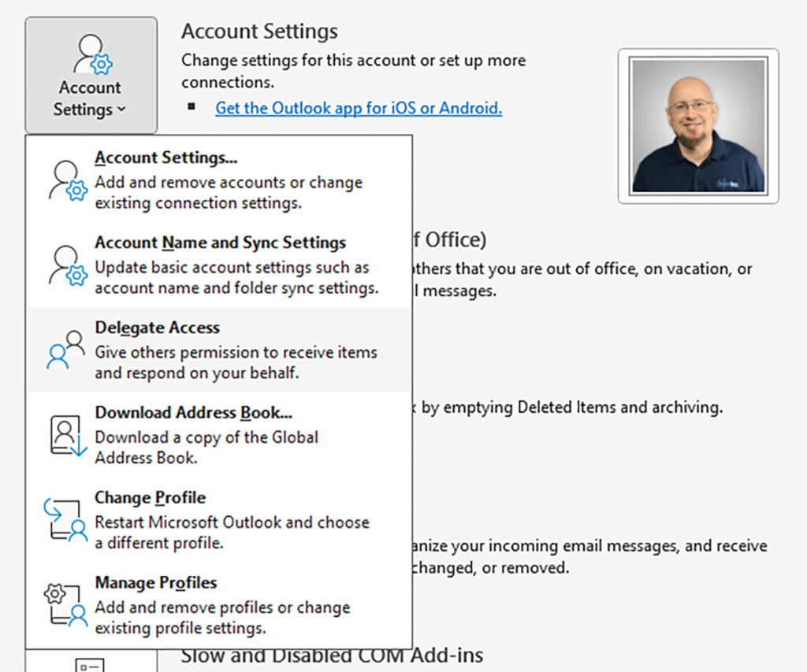Select Download Address Book... option
Viewport: 807px width, 672px height.
(x=219, y=435)
